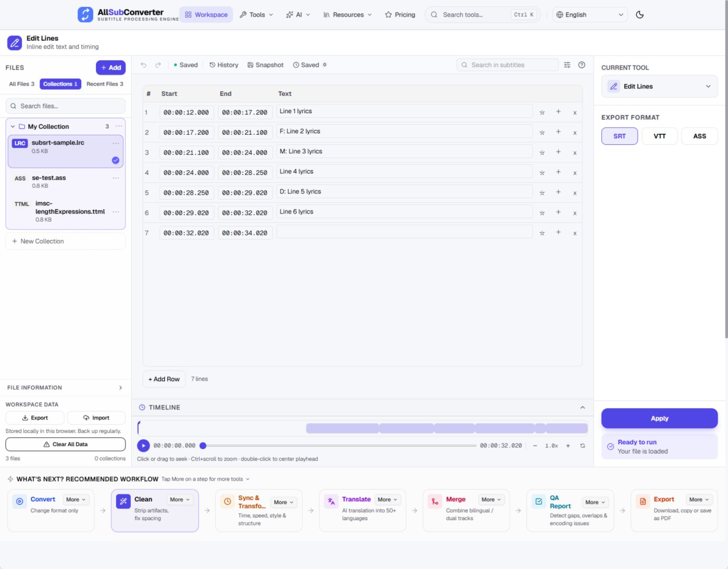
Task: Click the Search in subtitles field
Action: 508,65
